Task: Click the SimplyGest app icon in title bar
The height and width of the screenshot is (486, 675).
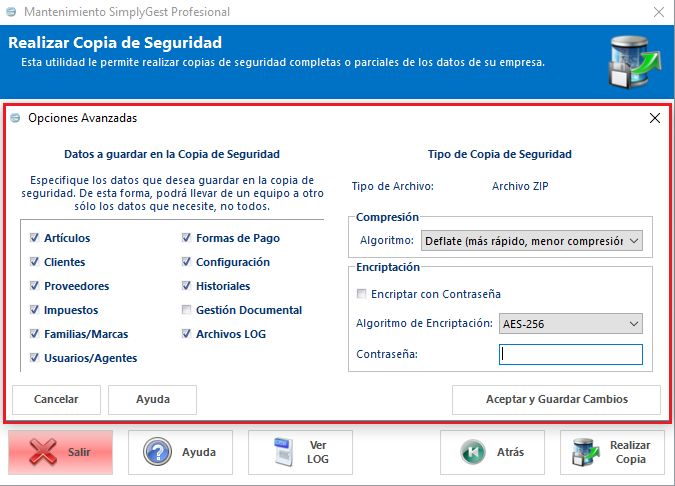Action: click(x=12, y=12)
